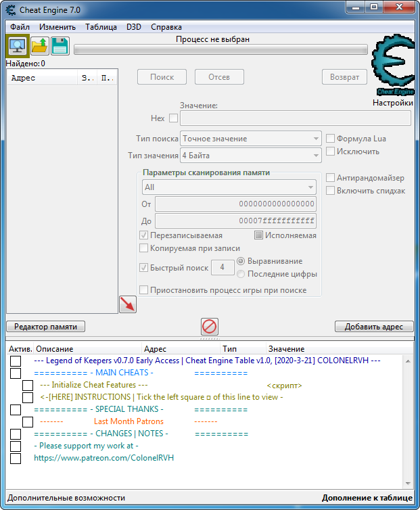Screen dimensions: 420x510
Task: Click the address list scroll up arrow
Action: point(408,361)
